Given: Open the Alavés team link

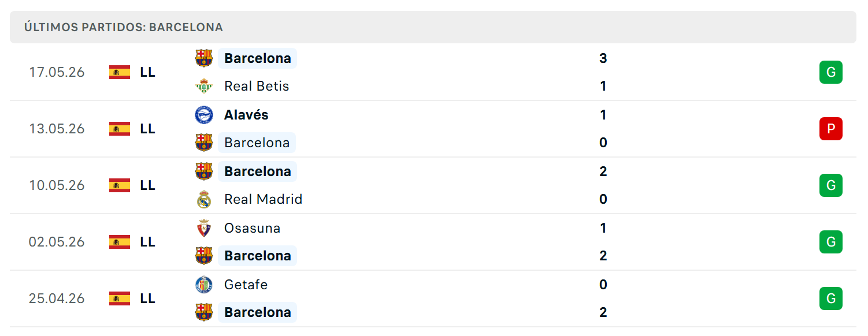Looking at the screenshot, I should 246,115.
